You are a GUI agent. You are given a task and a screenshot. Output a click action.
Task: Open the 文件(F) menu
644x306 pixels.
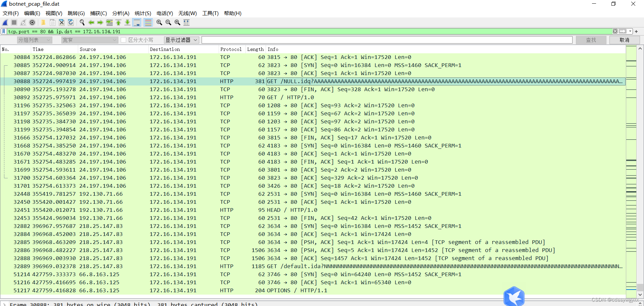click(11, 13)
